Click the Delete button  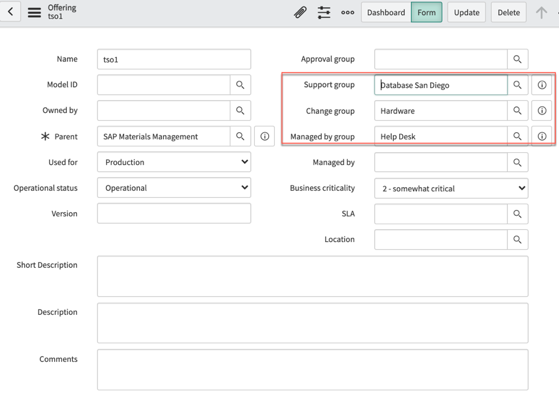509,12
